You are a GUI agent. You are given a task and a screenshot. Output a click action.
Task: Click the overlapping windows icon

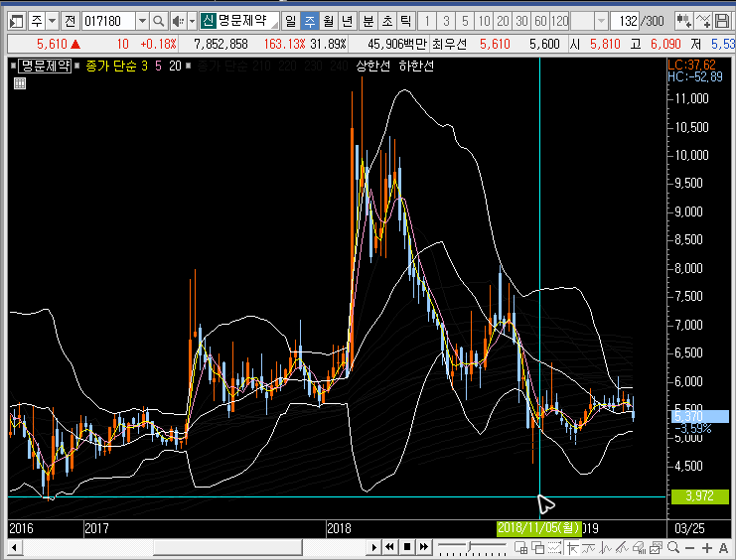[538, 548]
